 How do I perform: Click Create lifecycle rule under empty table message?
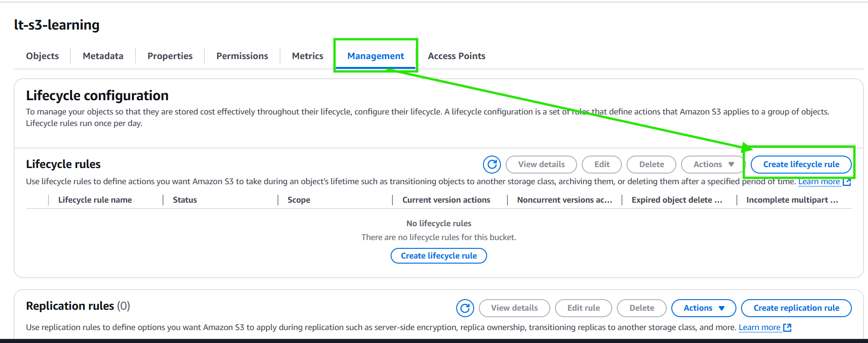coord(439,256)
